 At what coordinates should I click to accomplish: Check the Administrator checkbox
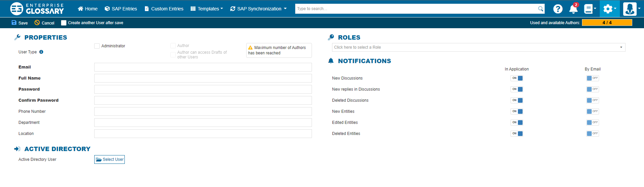97,46
